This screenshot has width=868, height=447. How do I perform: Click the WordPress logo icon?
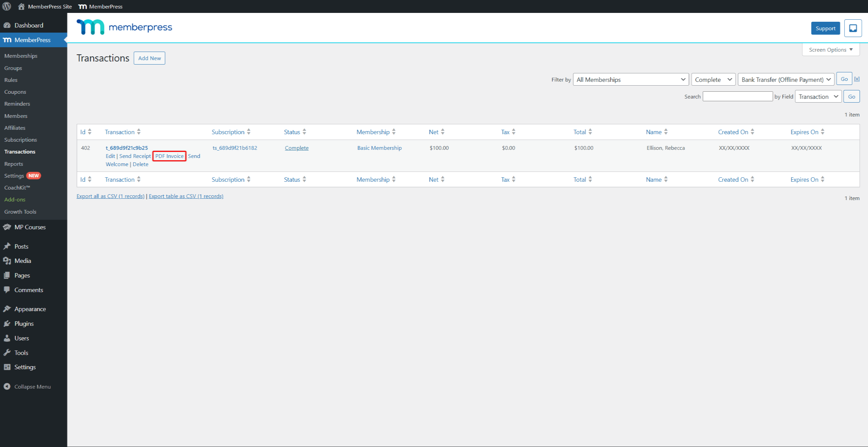tap(7, 6)
